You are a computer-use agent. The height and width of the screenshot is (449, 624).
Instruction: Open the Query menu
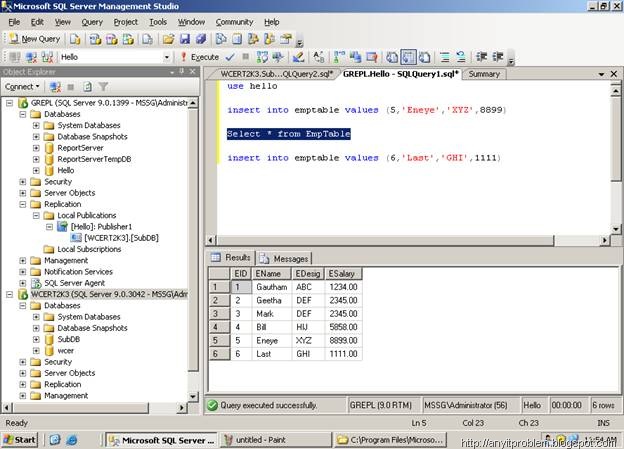point(92,22)
